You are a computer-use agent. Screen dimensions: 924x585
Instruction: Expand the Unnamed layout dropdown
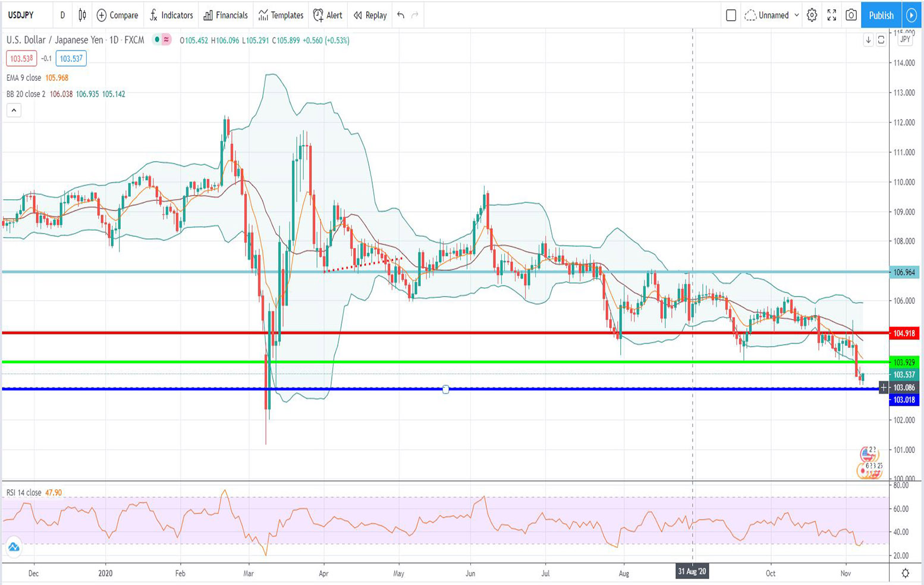click(x=797, y=15)
